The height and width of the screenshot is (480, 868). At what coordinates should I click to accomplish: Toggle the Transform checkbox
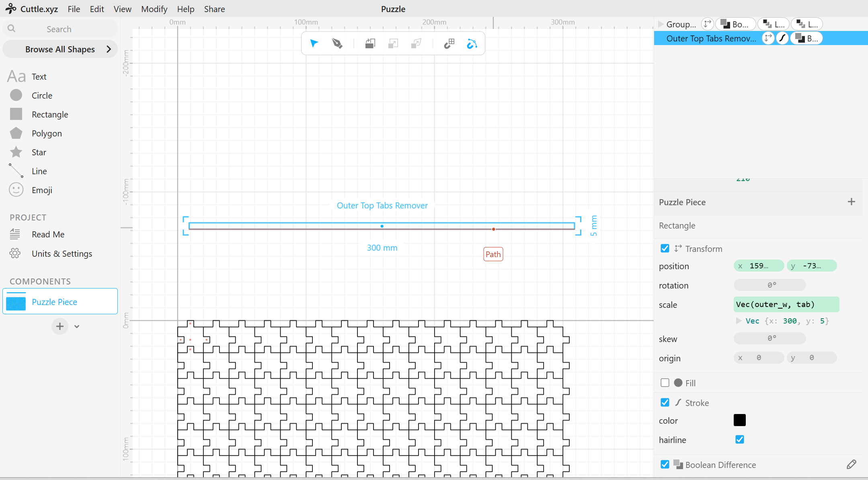(x=665, y=248)
